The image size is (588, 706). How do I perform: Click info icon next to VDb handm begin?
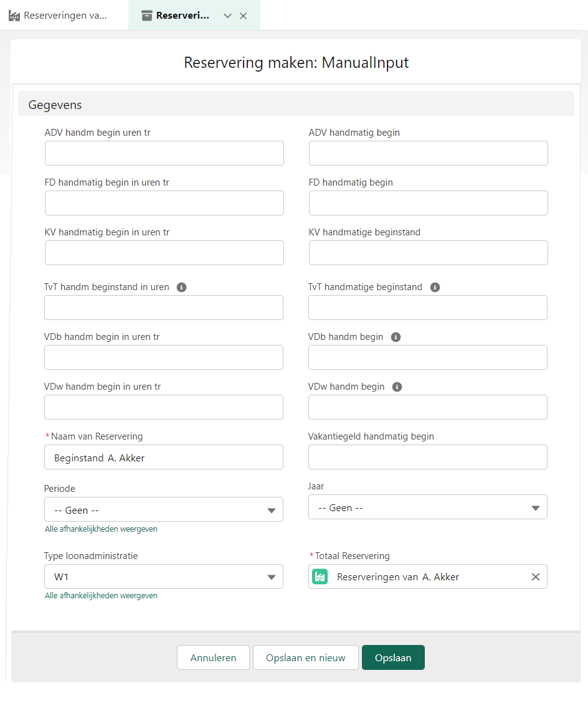click(396, 337)
